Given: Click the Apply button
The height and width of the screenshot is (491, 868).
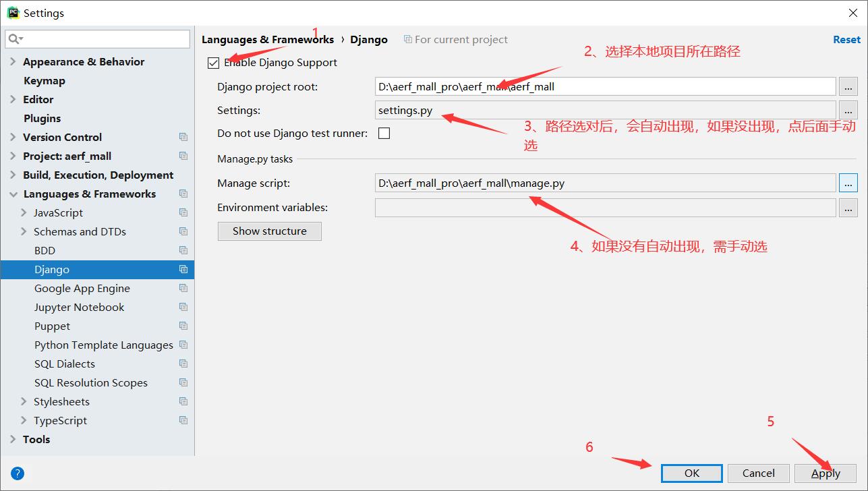Looking at the screenshot, I should click(x=826, y=473).
